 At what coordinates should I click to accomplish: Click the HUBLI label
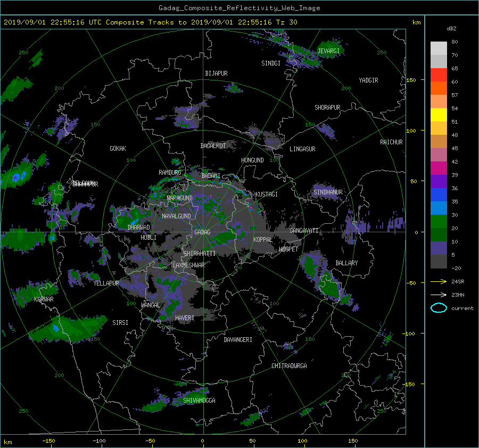tap(148, 238)
